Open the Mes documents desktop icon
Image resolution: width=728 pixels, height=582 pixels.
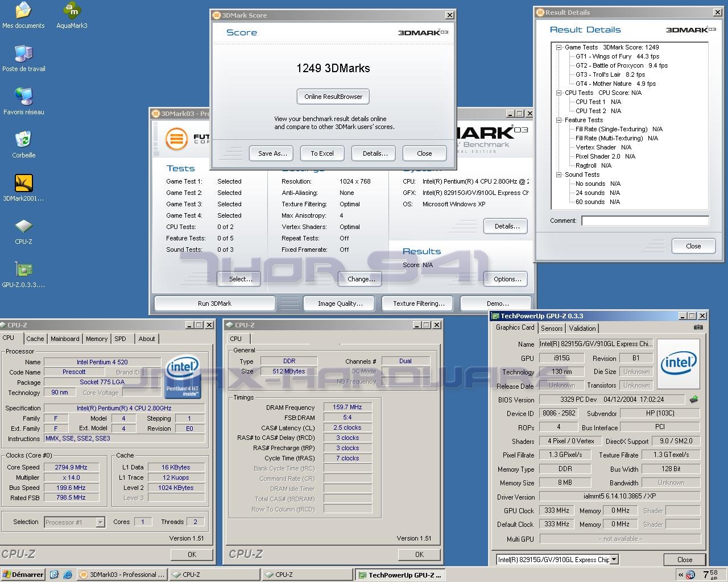pos(23,15)
